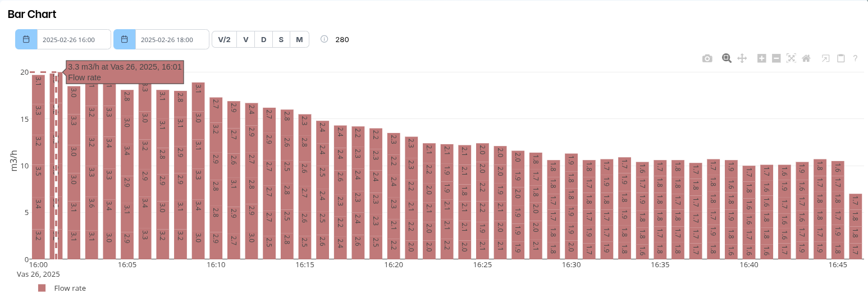Click the info icon beside 280
The height and width of the screenshot is (302, 868).
(324, 39)
